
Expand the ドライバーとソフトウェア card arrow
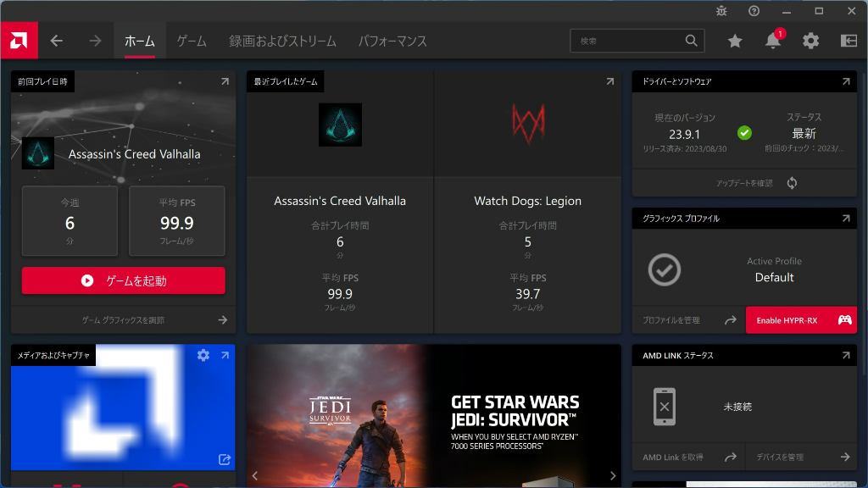click(846, 81)
